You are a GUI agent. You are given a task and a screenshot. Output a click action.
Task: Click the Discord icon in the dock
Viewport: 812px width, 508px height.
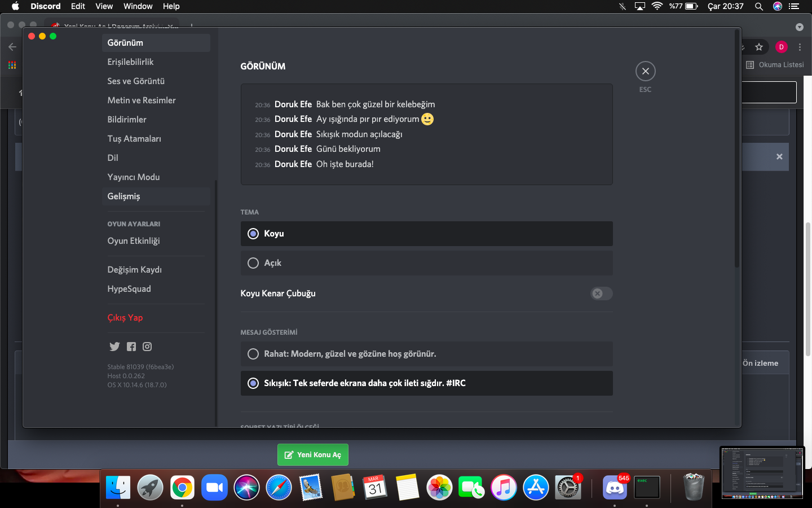(x=615, y=488)
